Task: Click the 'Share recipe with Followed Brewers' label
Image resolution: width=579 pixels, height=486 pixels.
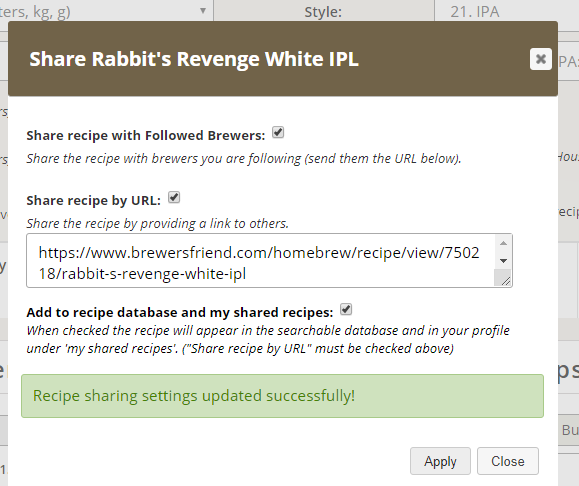Action: pos(146,136)
